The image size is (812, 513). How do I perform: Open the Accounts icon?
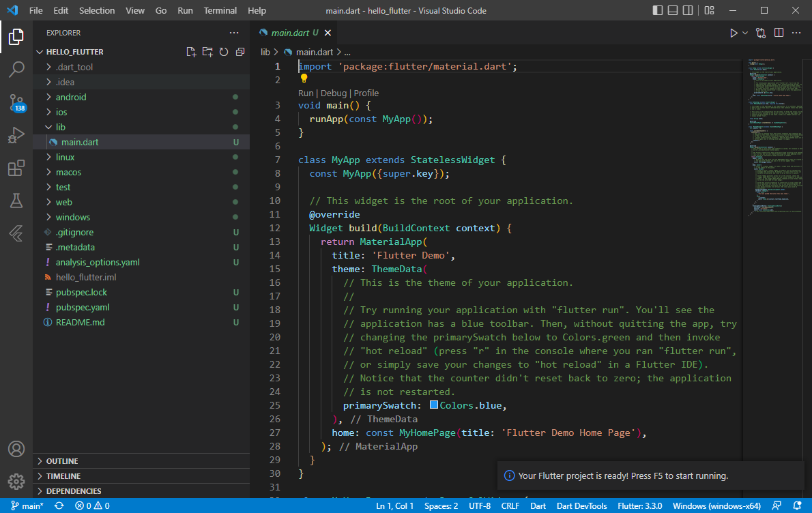16,449
